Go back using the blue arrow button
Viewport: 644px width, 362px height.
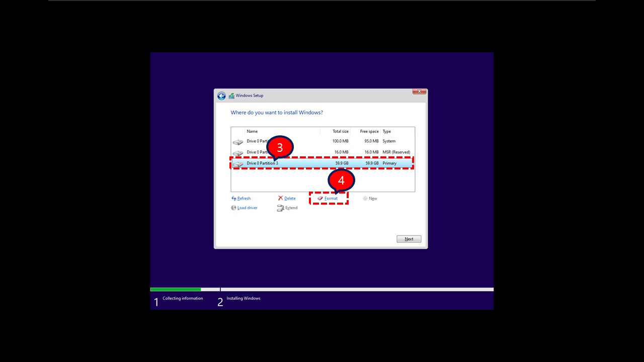(221, 96)
